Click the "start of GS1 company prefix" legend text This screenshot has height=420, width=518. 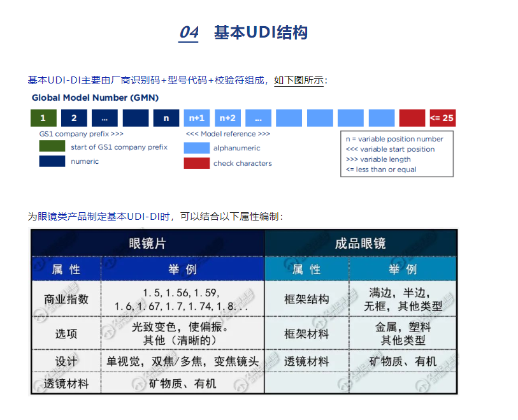[119, 147]
